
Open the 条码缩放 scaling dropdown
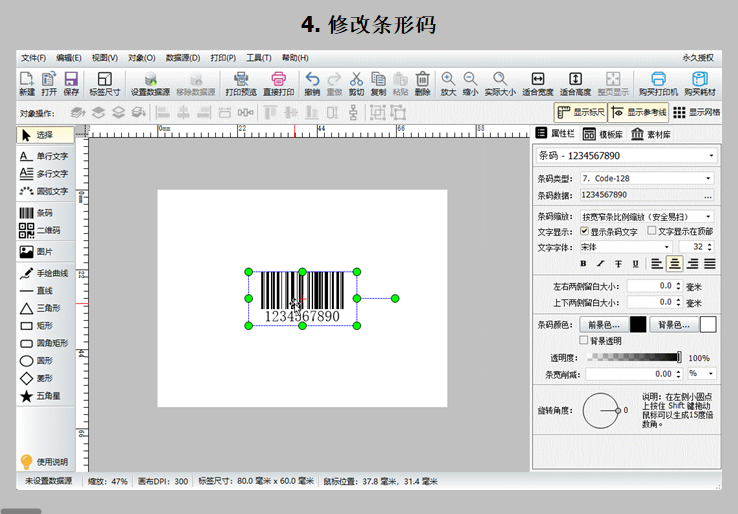(647, 217)
